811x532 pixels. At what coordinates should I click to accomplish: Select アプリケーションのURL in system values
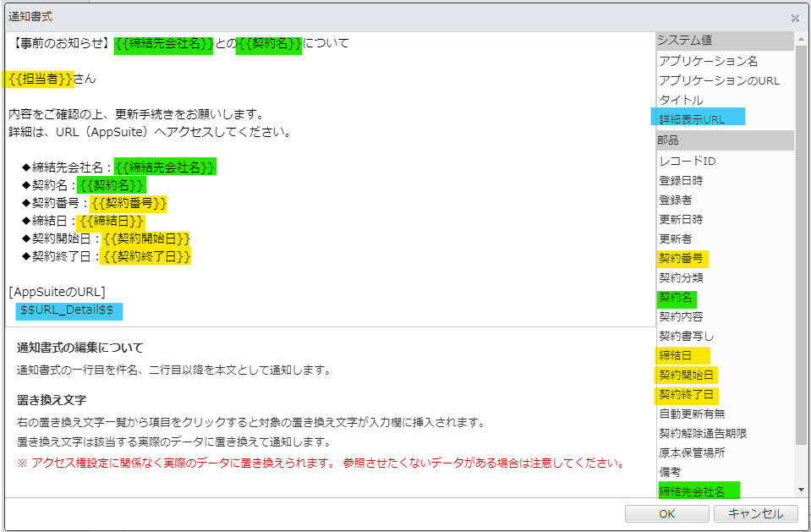[719, 80]
